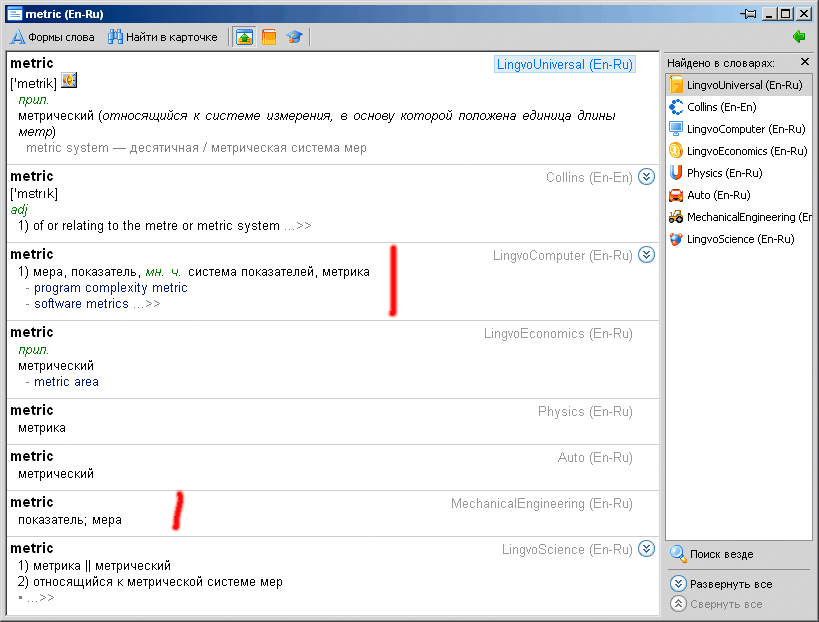Click the LingvoComputer monitor icon
Image resolution: width=819 pixels, height=622 pixels.
click(676, 128)
